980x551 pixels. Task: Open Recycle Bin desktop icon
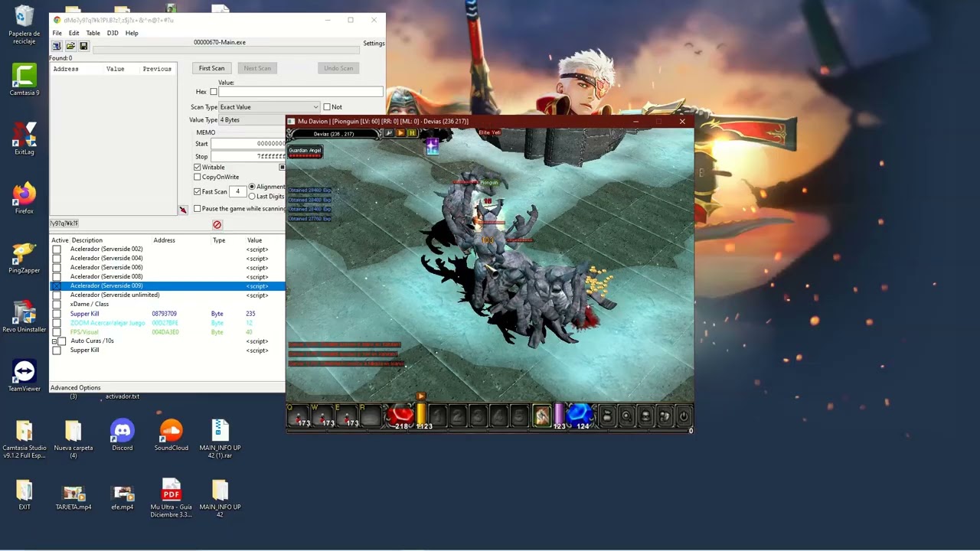[24, 26]
